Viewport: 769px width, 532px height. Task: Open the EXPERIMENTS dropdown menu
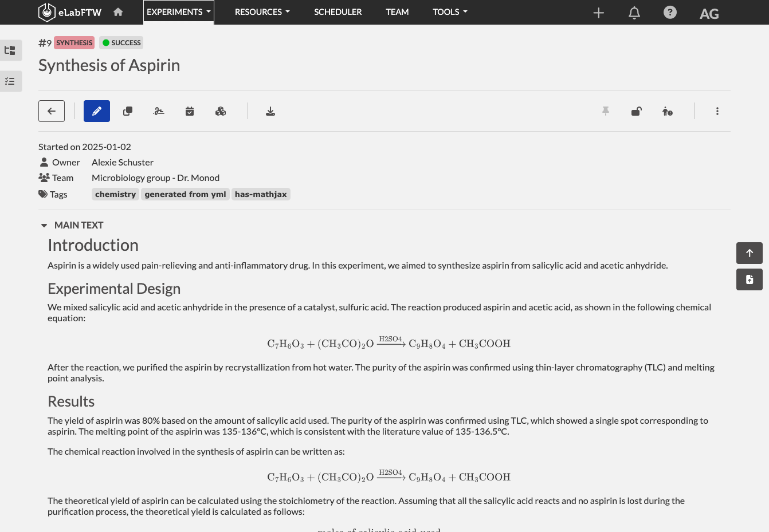[179, 12]
